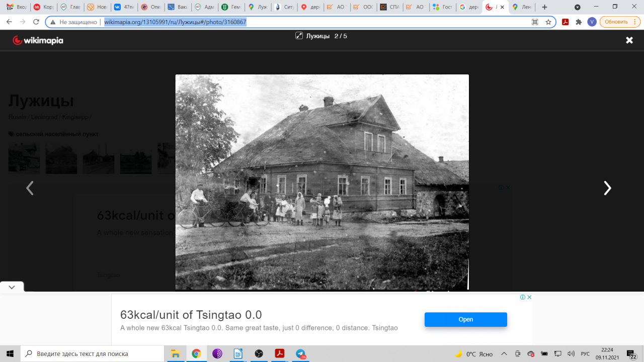Open a new browser tab
This screenshot has width=644, height=362.
coord(544,7)
